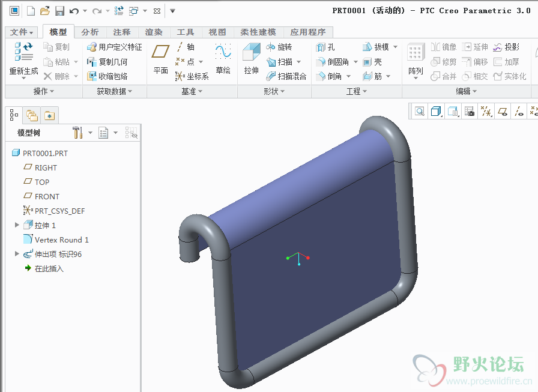The height and width of the screenshot is (392, 538).
Task: Start a Sketch (草绘)
Action: [223, 59]
